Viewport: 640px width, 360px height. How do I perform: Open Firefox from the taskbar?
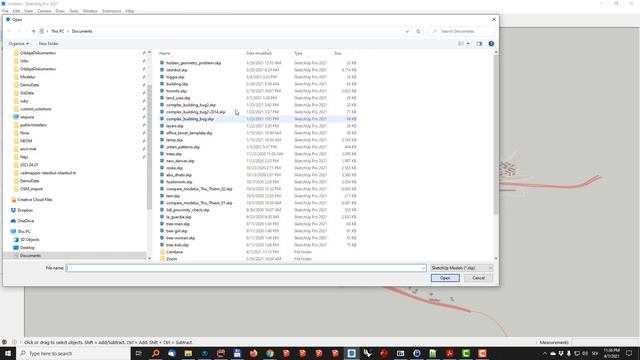(x=253, y=353)
